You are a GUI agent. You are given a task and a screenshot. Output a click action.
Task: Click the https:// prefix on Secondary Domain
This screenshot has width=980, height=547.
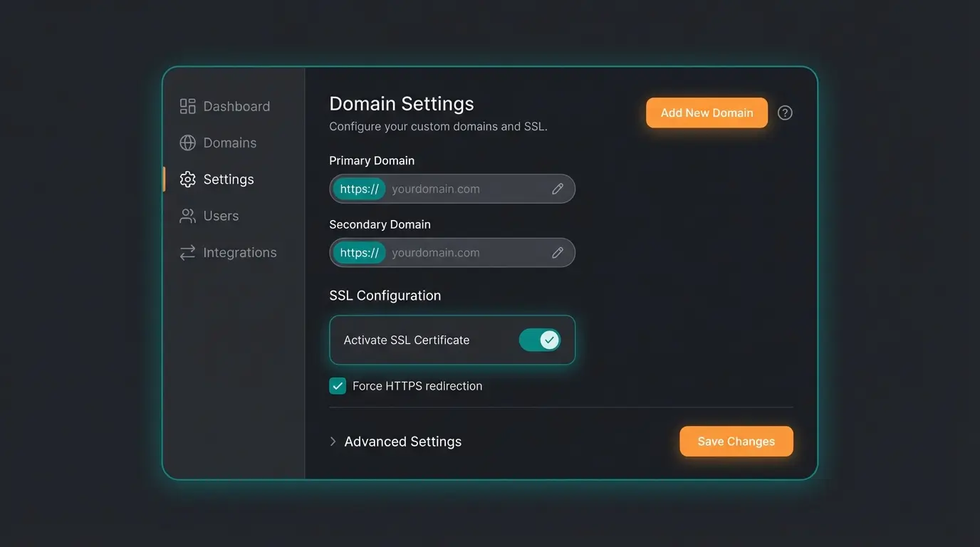(358, 252)
